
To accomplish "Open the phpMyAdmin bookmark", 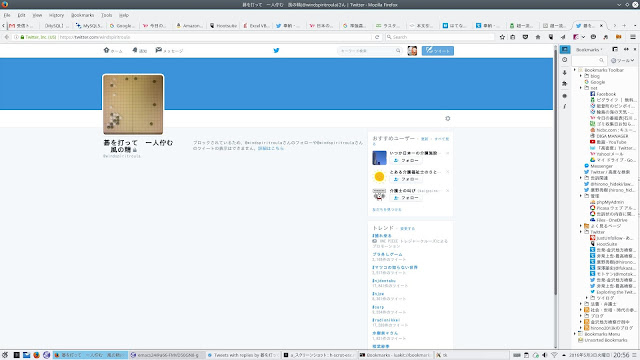I will 607,202.
